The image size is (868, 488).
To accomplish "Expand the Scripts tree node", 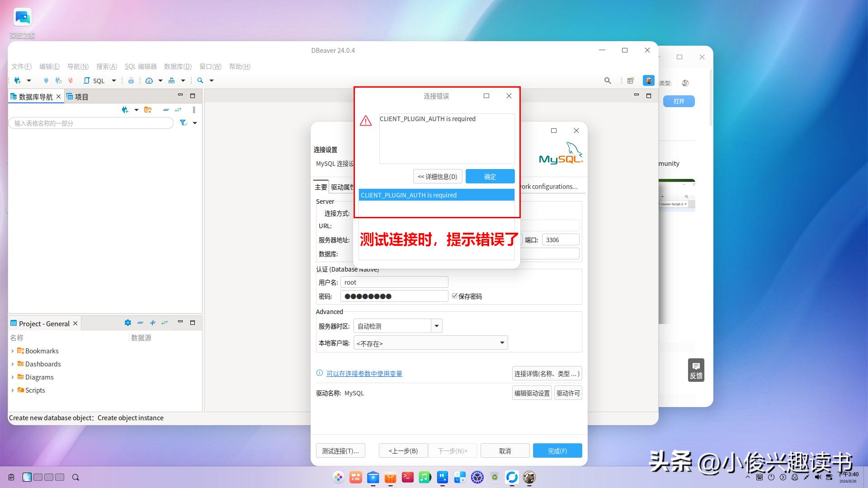I will coord(13,390).
